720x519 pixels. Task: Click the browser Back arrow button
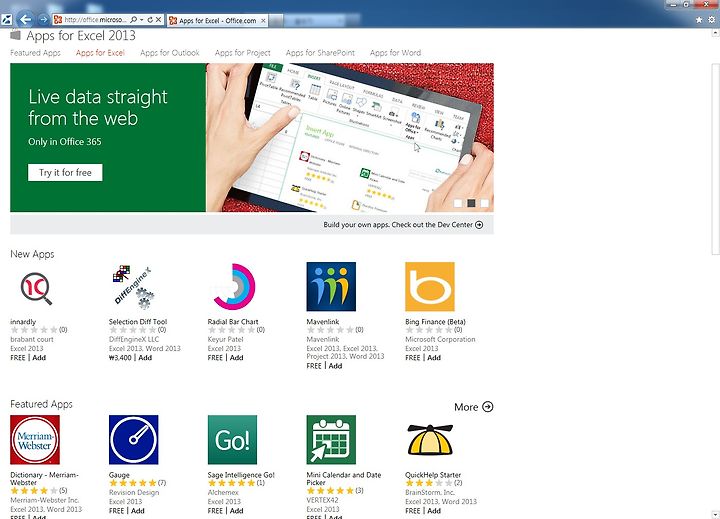[x=25, y=19]
